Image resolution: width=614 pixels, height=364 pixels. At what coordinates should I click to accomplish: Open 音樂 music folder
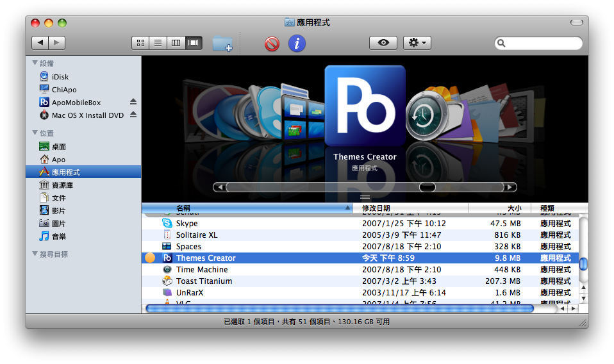(x=83, y=236)
